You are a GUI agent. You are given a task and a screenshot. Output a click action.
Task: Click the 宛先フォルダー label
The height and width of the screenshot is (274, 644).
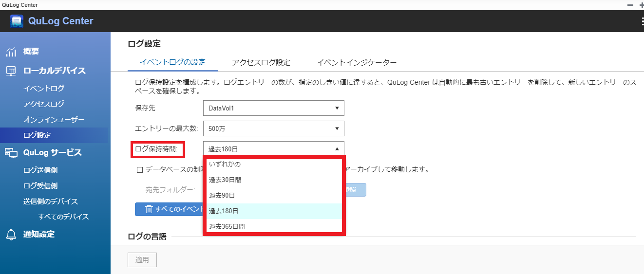pos(170,190)
